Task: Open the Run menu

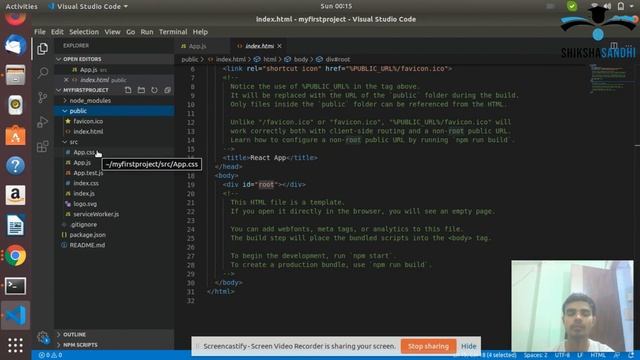Action: 147,32
